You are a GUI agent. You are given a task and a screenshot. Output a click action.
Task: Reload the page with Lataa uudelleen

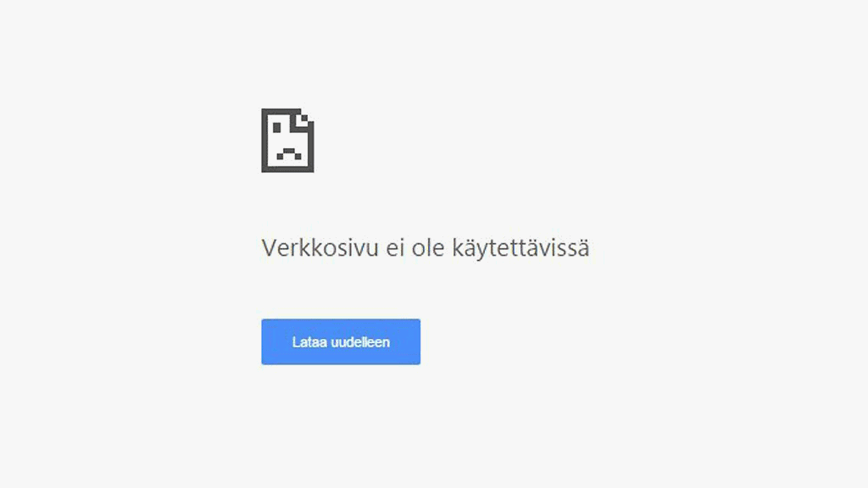[x=341, y=341]
